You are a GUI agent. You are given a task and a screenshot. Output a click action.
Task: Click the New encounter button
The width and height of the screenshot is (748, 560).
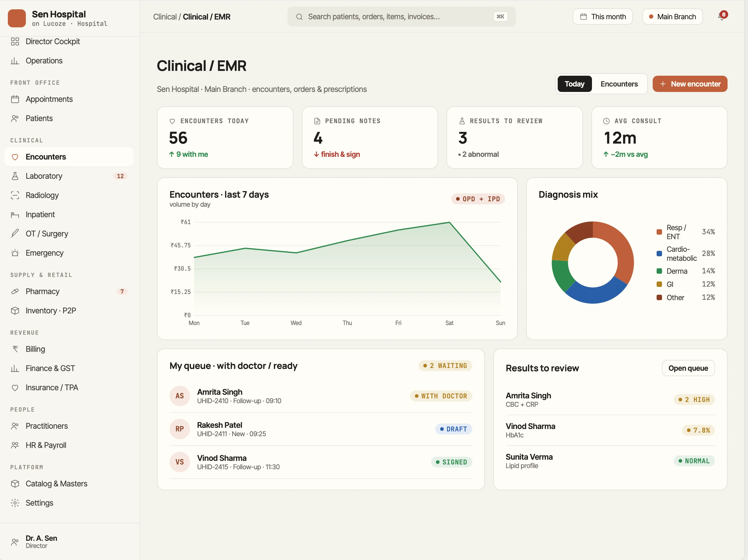(690, 84)
